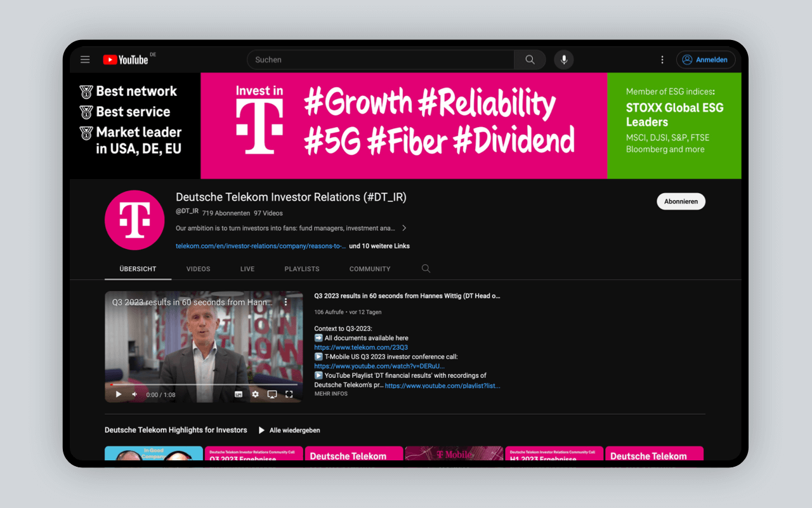Go to the PLAYLISTS tab

tap(302, 269)
